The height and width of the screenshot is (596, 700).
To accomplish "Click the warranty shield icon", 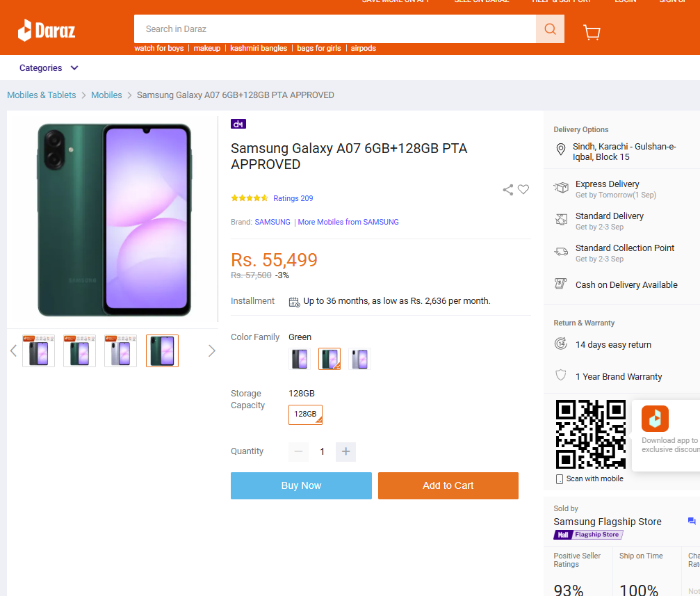I will pos(561,375).
